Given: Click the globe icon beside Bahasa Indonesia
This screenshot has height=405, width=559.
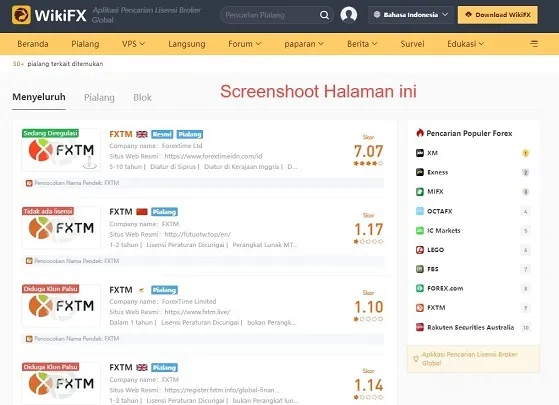Looking at the screenshot, I should click(x=377, y=15).
